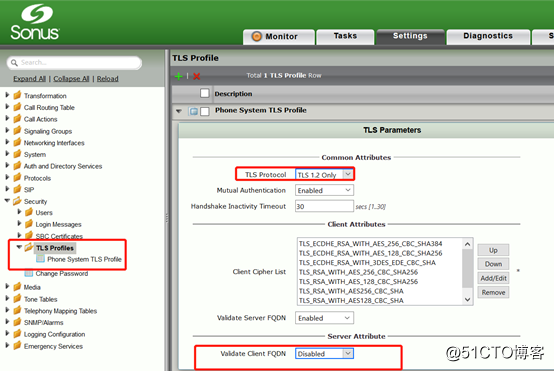Open the Logging Configuration folder icon
This screenshot has width=554, height=371.
point(17,334)
